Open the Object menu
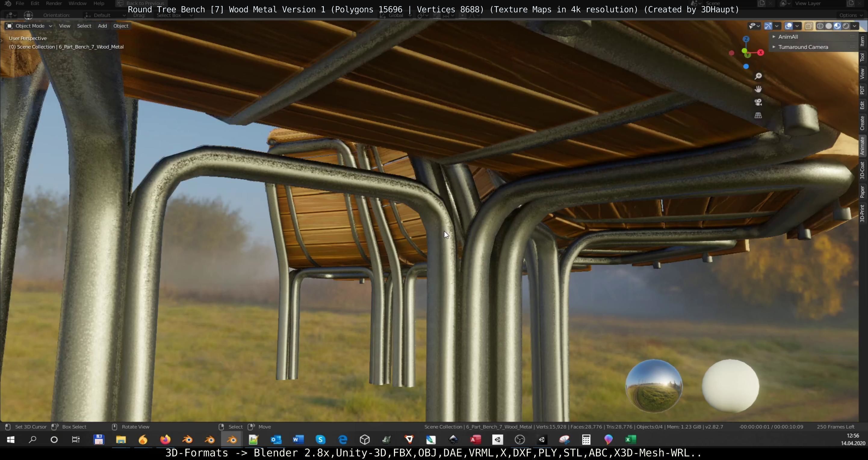This screenshot has width=868, height=460. pyautogui.click(x=121, y=26)
